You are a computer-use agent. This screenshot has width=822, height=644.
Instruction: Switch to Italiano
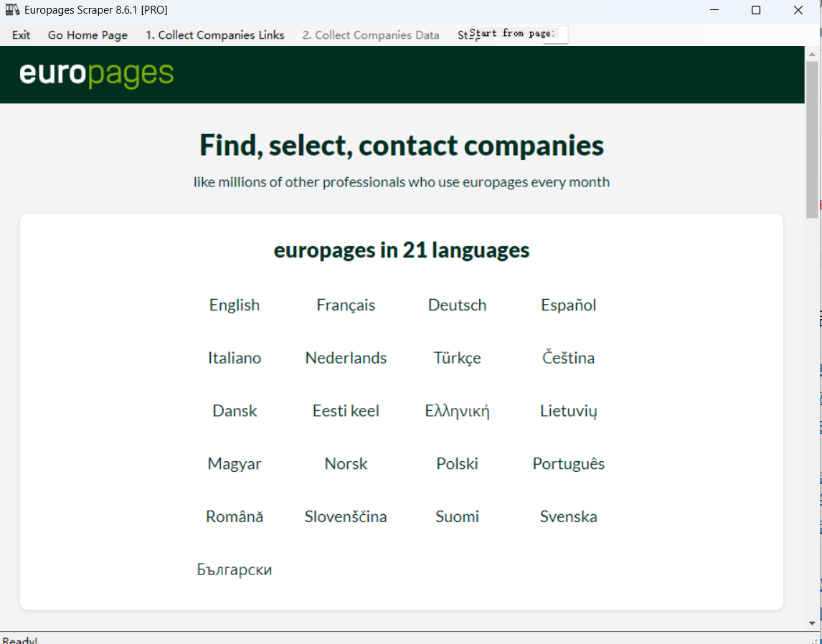point(235,358)
